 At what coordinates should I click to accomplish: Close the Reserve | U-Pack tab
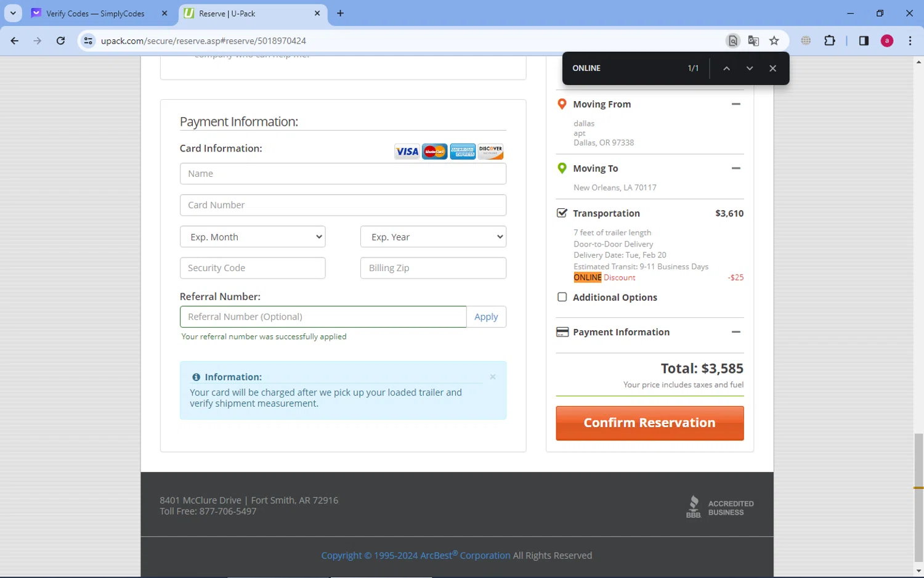point(317,13)
